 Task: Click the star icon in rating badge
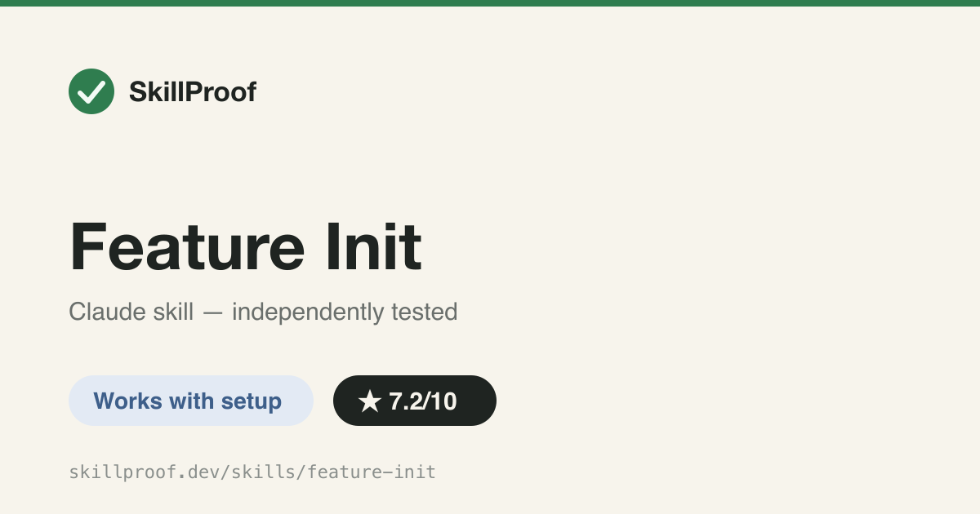(370, 401)
